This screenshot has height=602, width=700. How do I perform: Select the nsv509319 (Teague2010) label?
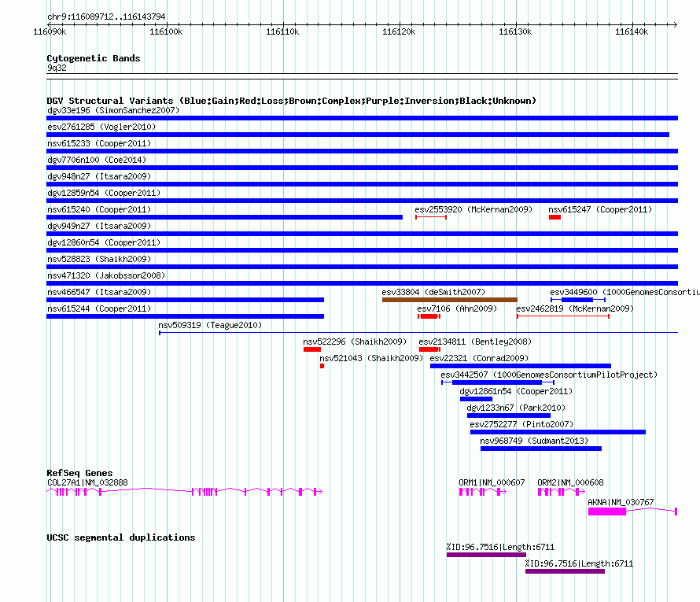[210, 325]
